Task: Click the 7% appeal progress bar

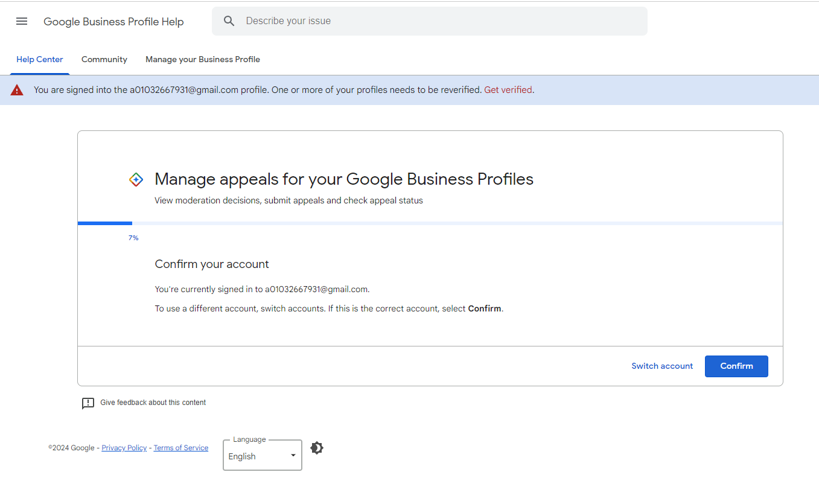Action: 430,223
